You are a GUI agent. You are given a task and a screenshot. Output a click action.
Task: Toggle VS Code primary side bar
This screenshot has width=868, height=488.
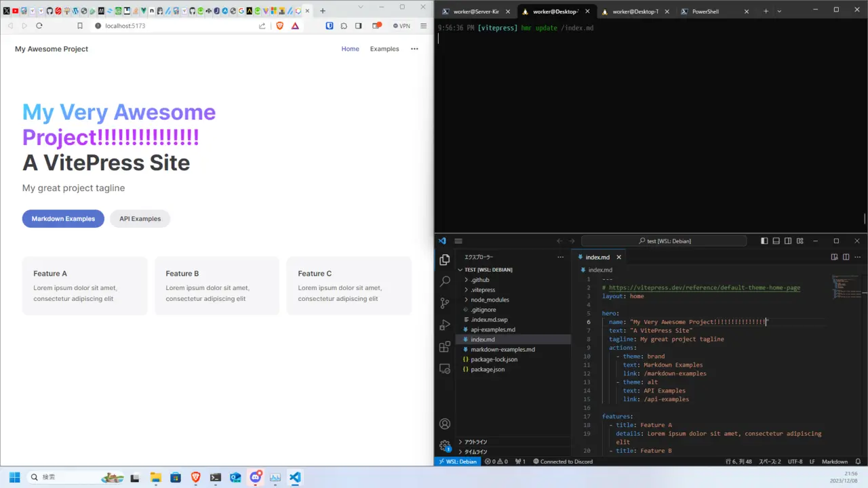point(765,241)
